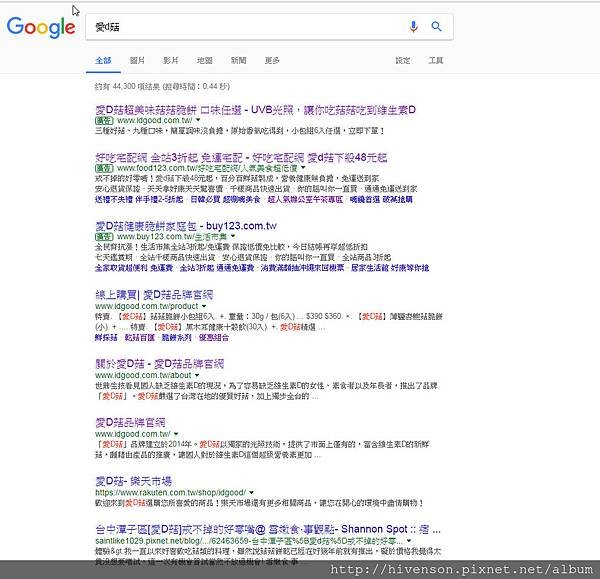
Task: Open sitelink 全站3折起 通通免運費
Action: tap(217, 268)
